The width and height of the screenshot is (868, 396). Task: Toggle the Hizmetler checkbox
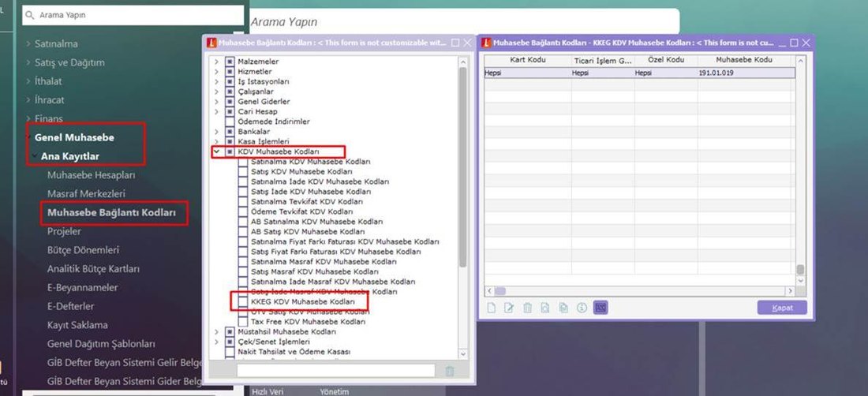(x=230, y=72)
